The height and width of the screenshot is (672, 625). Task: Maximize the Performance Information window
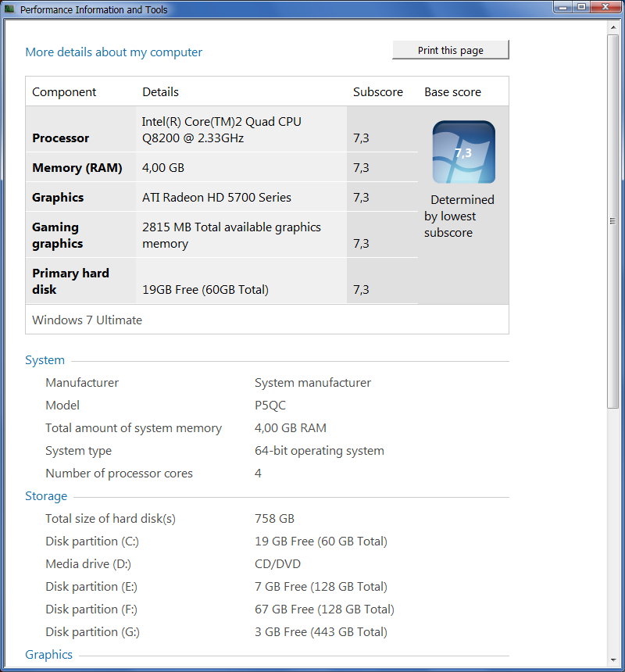581,7
